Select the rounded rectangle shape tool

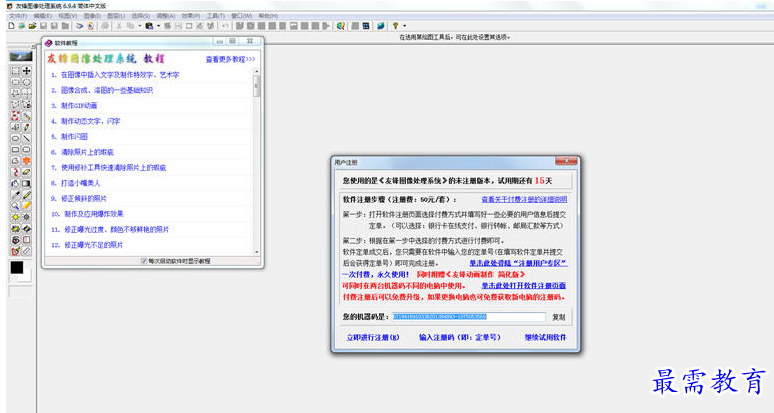[26, 150]
